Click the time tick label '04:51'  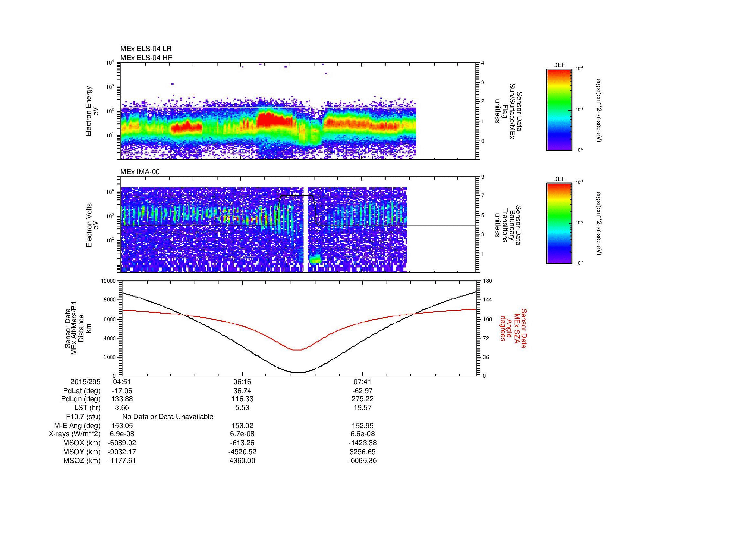(x=122, y=382)
